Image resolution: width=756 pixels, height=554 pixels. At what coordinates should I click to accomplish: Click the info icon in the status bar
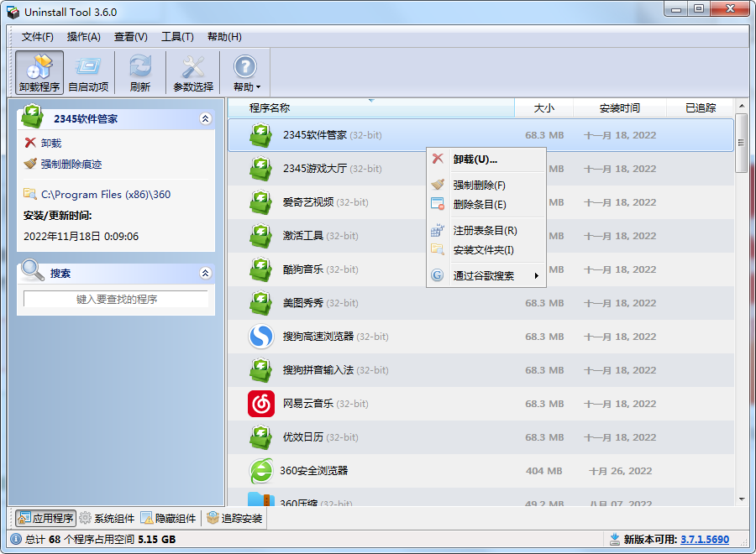(x=16, y=539)
